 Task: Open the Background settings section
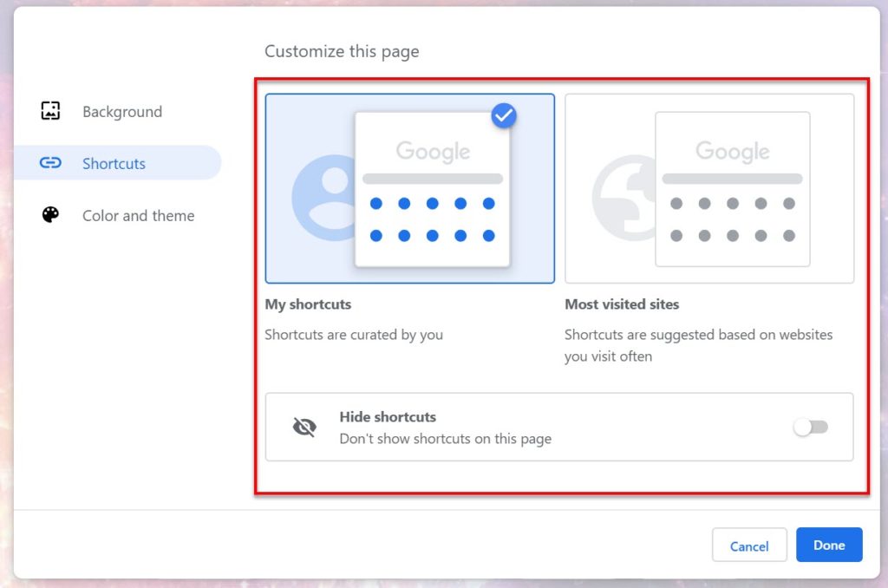[121, 111]
